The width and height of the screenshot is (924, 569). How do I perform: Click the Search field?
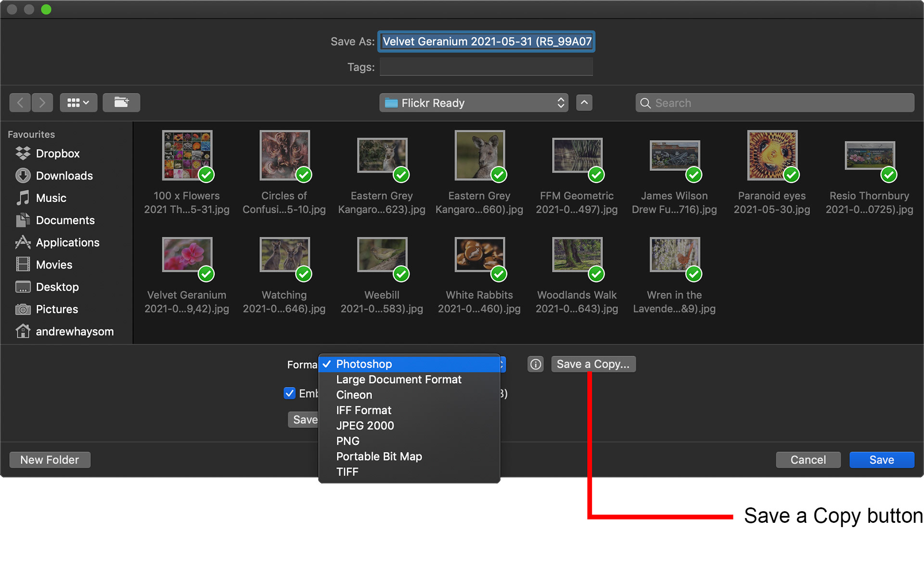click(775, 103)
